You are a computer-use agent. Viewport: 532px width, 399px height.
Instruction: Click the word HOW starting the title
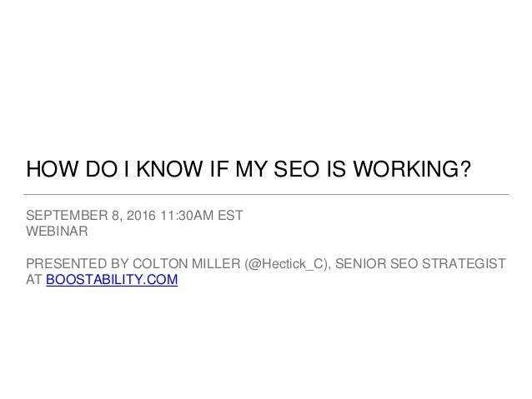52,169
